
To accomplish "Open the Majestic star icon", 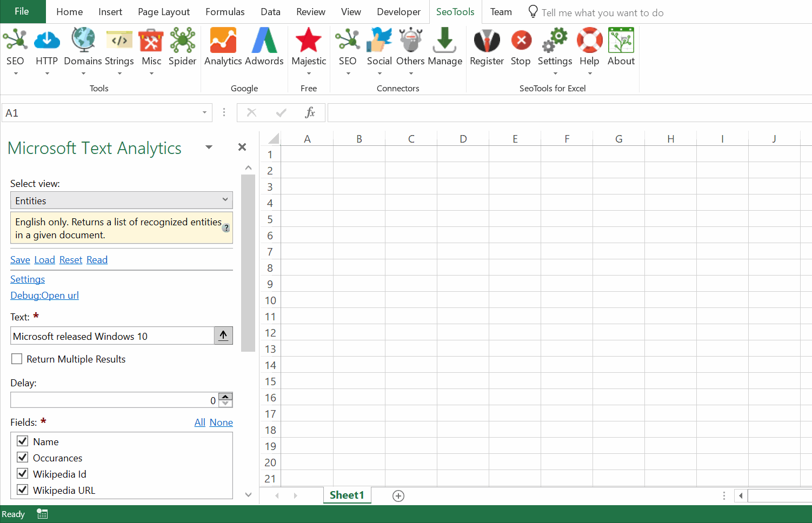I will tap(309, 40).
